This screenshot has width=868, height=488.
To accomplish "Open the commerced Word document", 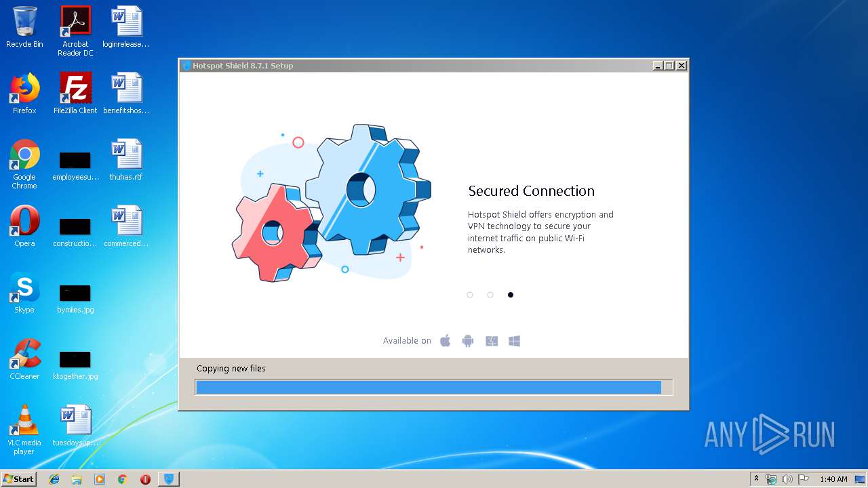I will [126, 226].
